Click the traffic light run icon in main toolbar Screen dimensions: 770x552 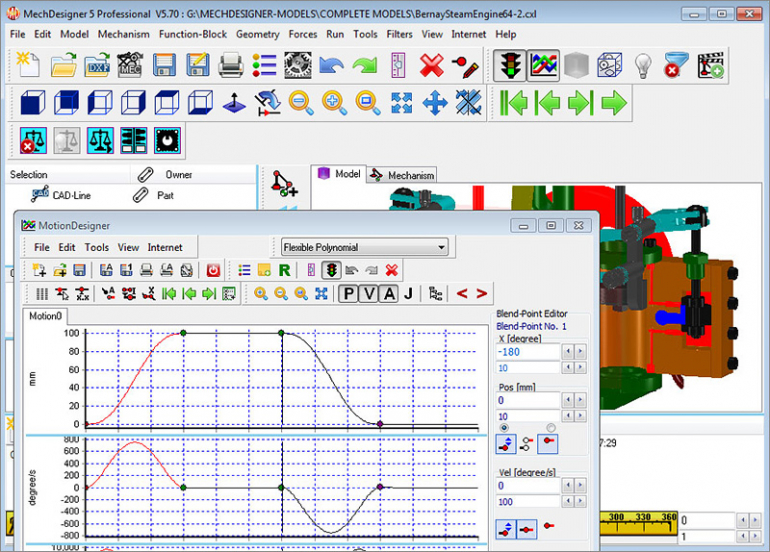(509, 66)
